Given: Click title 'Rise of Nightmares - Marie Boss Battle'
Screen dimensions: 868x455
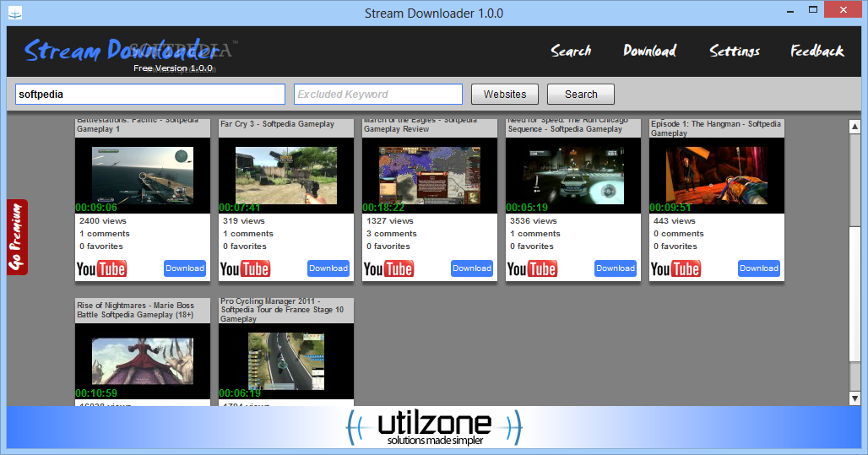Looking at the screenshot, I should 136,310.
